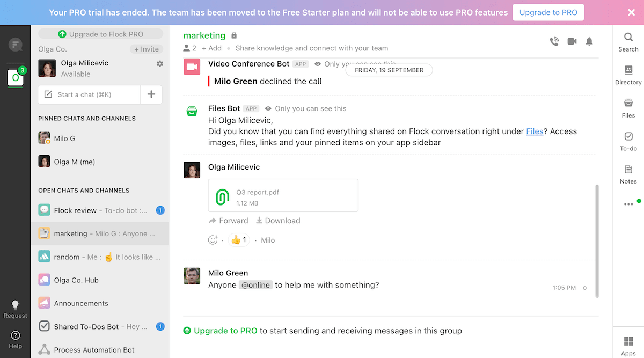Add an emoji reaction to the file message
This screenshot has height=358, width=644.
(213, 240)
